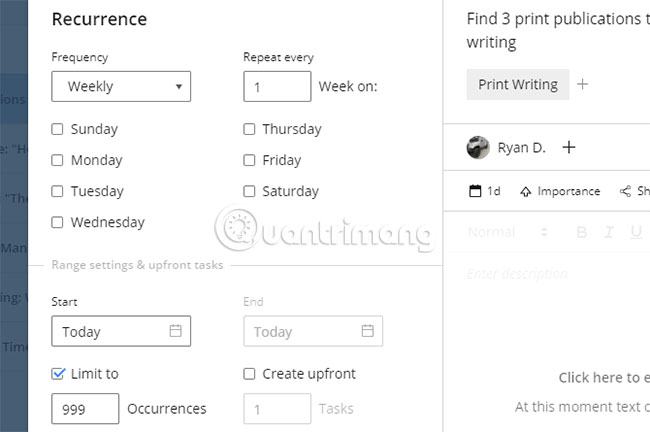650x432 pixels.
Task: Click the Bold formatting button
Action: click(581, 232)
